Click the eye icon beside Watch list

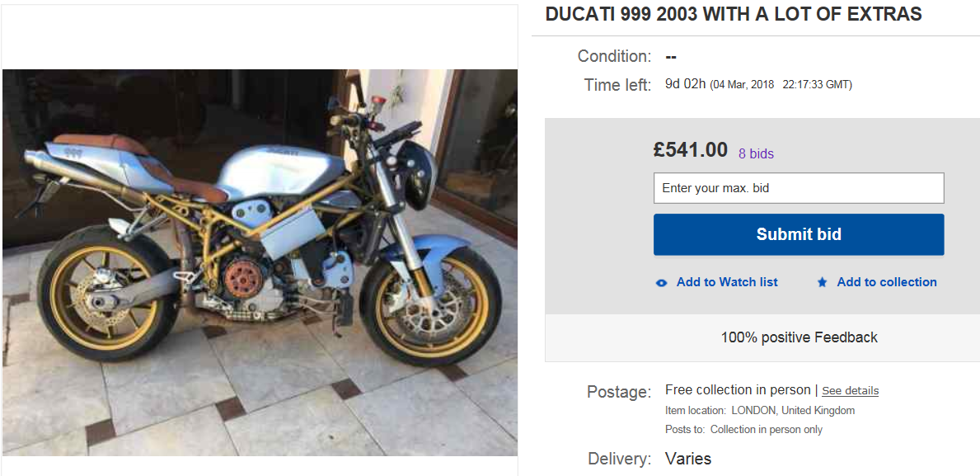[661, 282]
